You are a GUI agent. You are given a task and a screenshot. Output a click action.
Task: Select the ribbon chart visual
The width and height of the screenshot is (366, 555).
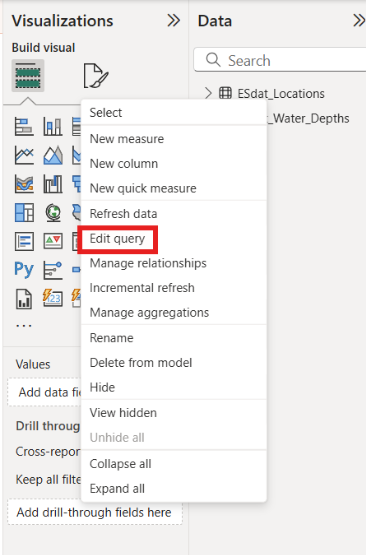click(24, 184)
